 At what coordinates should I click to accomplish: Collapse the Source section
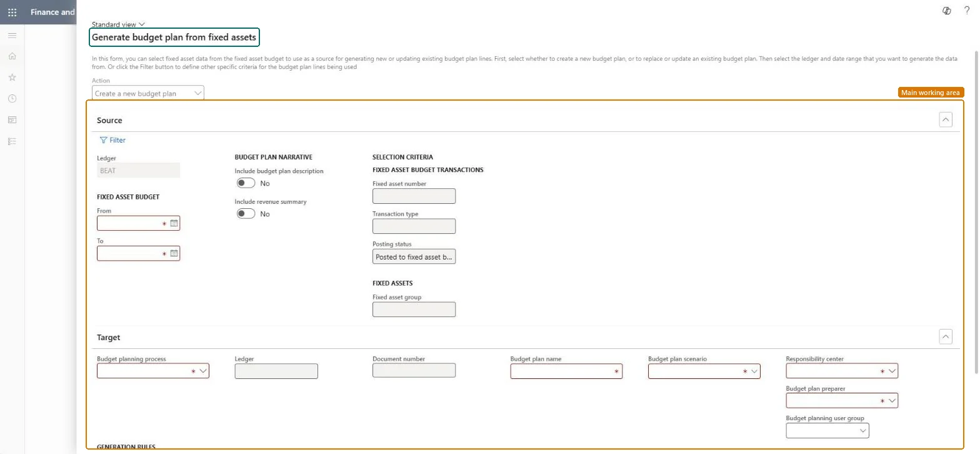pyautogui.click(x=946, y=119)
